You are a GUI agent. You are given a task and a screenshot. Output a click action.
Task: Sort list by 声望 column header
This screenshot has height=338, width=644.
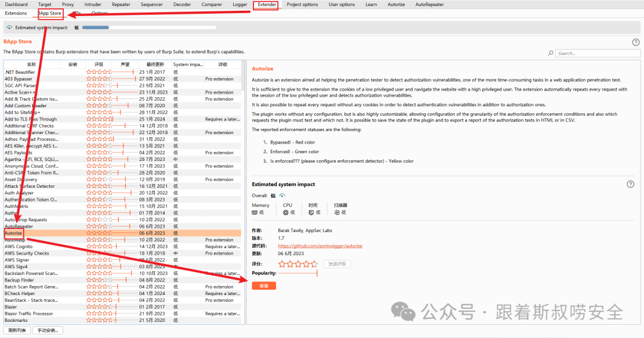pos(125,64)
